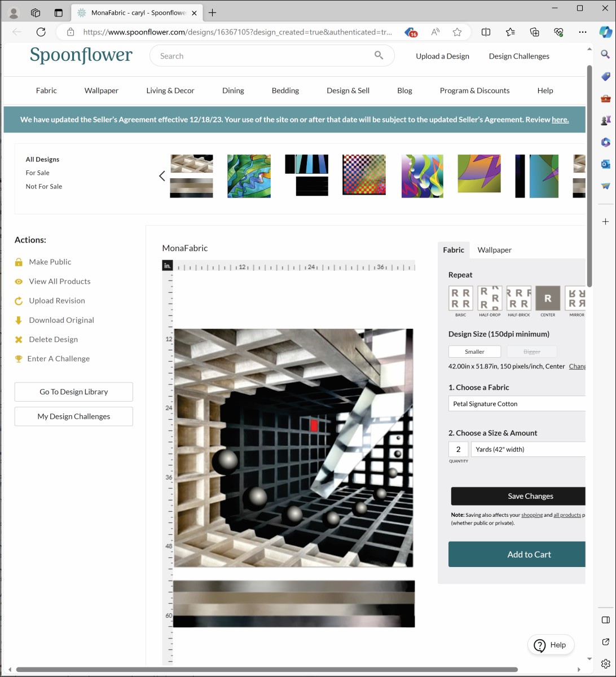This screenshot has height=677, width=616.
Task: Click the Upload Revision arrow icon
Action: [x=19, y=301]
